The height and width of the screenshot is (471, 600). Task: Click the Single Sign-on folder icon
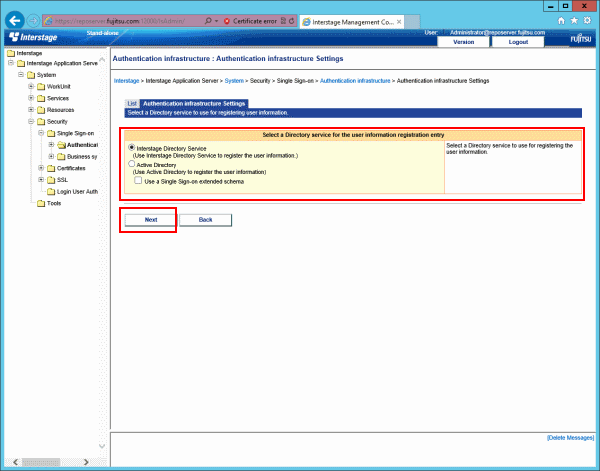[x=51, y=134]
